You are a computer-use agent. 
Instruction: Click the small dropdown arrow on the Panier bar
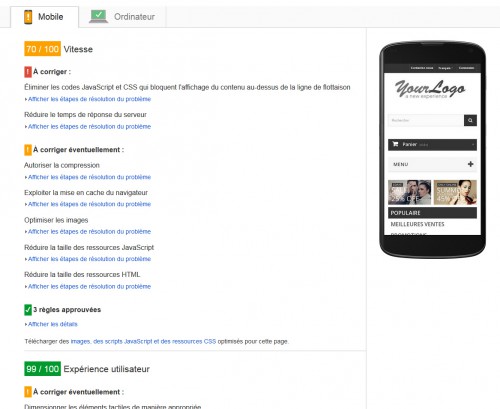(473, 145)
